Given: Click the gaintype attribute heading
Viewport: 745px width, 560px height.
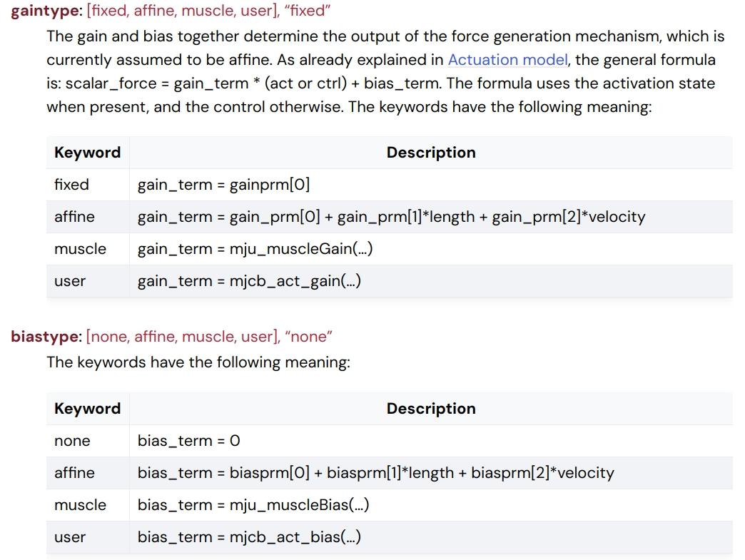Looking at the screenshot, I should point(46,11).
